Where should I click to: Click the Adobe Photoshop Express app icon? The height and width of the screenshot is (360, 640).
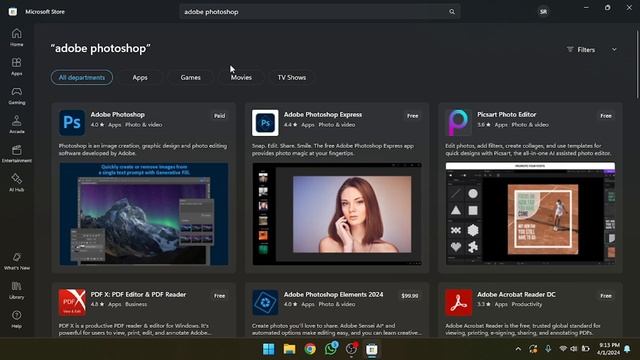[265, 122]
